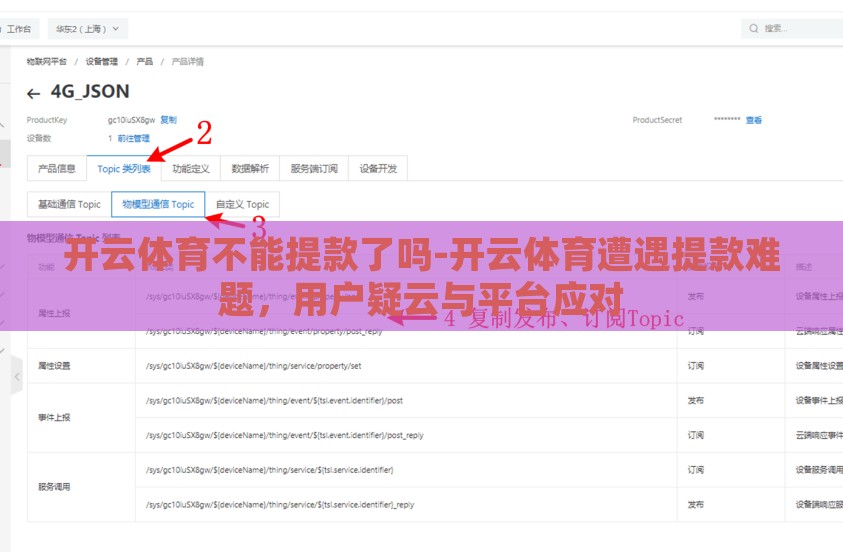Screen dimensions: 843x552
Task: Click the back arrow beside 4G_JSON
Action: coord(33,94)
